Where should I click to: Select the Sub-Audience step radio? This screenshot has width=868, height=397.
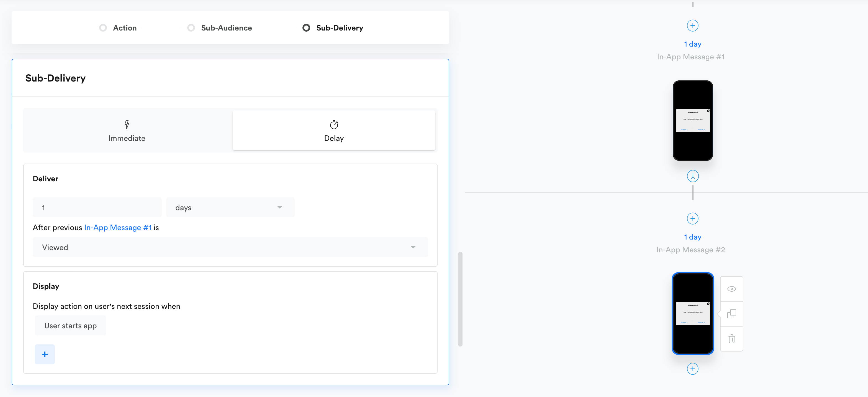tap(191, 28)
